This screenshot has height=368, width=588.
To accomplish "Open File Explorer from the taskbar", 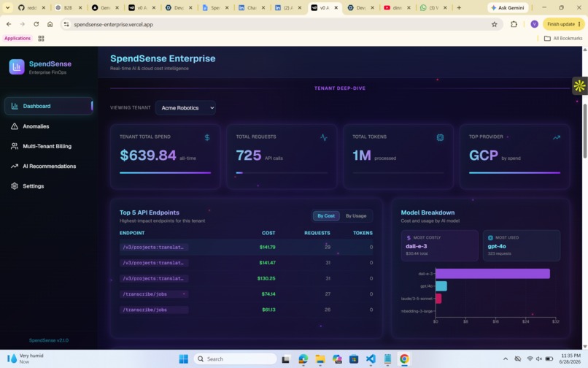I will coord(320,359).
